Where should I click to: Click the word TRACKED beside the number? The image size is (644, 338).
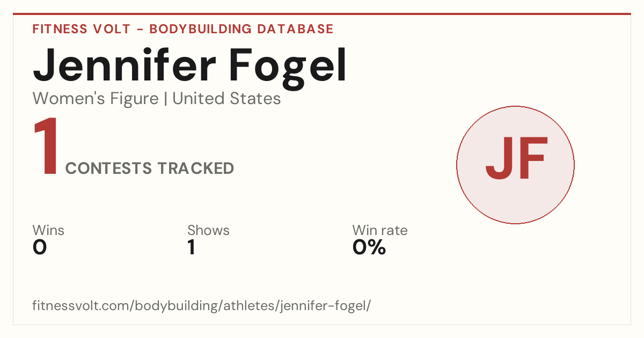click(195, 168)
